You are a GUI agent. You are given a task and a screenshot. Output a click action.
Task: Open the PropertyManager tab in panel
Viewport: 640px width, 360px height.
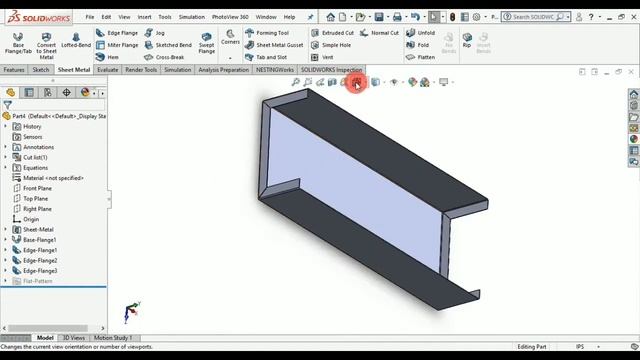29,93
